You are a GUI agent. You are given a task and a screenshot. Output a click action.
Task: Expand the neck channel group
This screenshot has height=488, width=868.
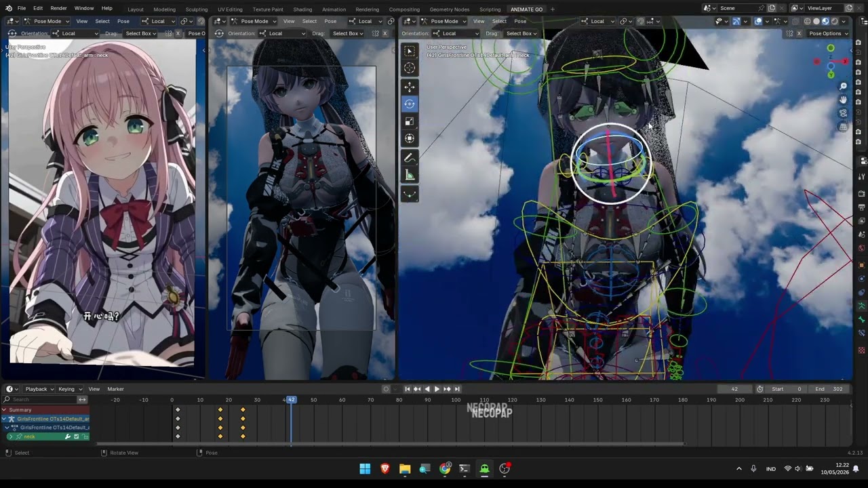[10, 436]
